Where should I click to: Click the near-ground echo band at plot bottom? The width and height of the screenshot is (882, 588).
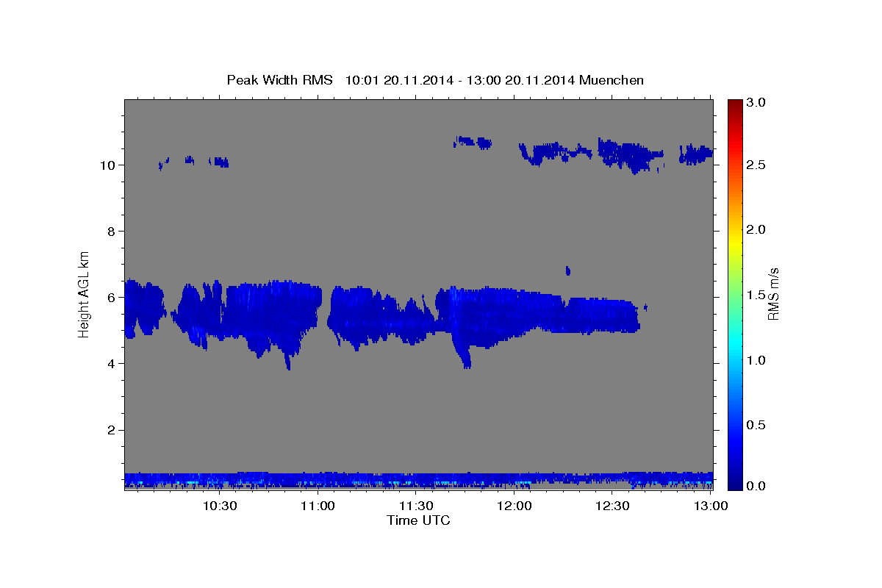(x=418, y=481)
